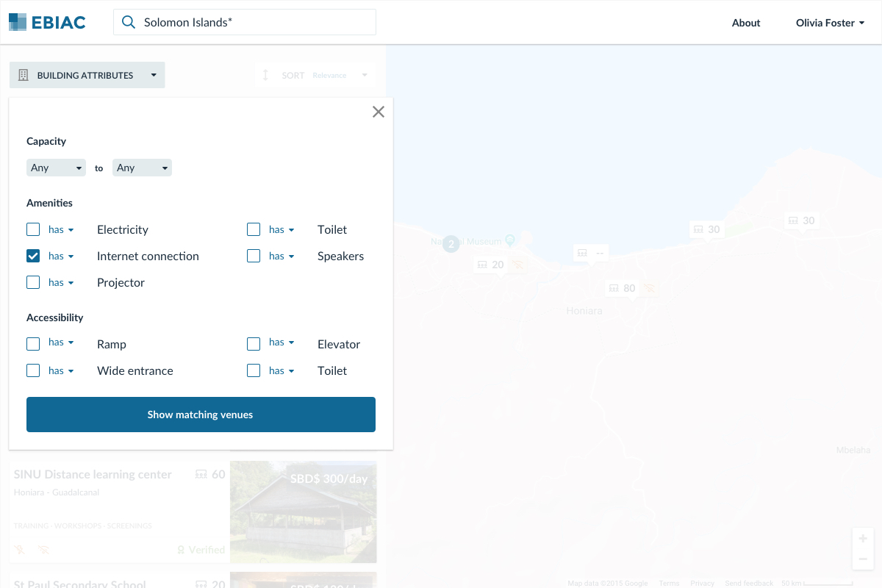Image resolution: width=882 pixels, height=588 pixels.
Task: Click the sort arrows icon
Action: [265, 75]
